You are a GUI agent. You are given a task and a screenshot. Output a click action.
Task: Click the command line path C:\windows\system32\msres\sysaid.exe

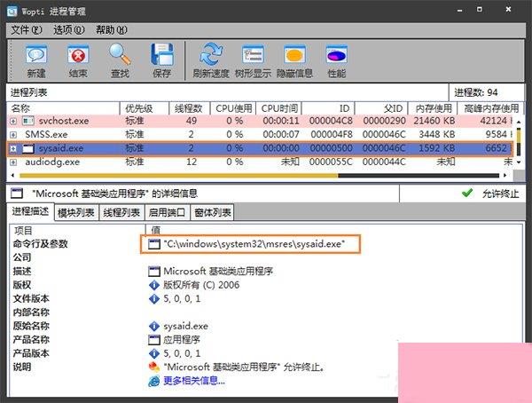254,244
